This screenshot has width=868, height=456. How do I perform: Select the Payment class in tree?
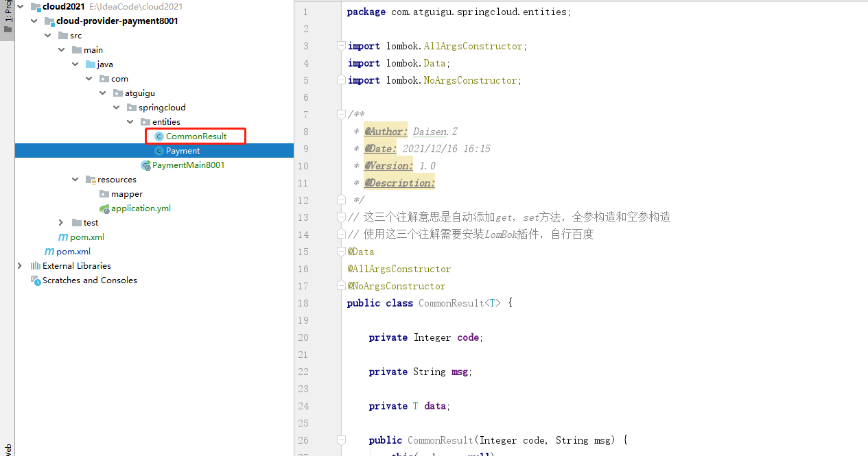click(x=183, y=151)
